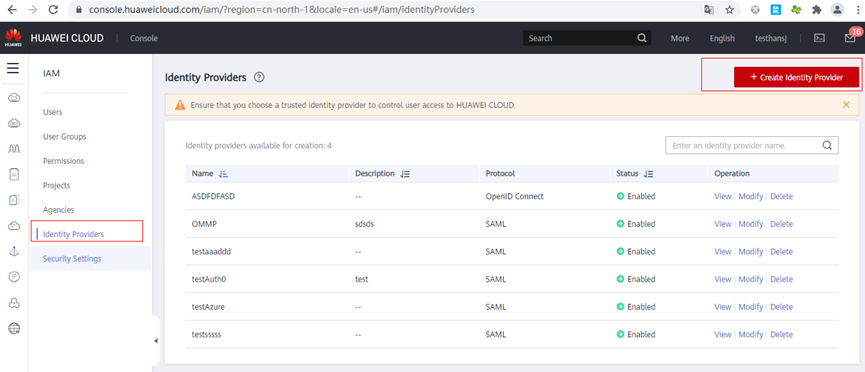Modify the testsssss identity provider
Screen dimensions: 865x372
751,334
